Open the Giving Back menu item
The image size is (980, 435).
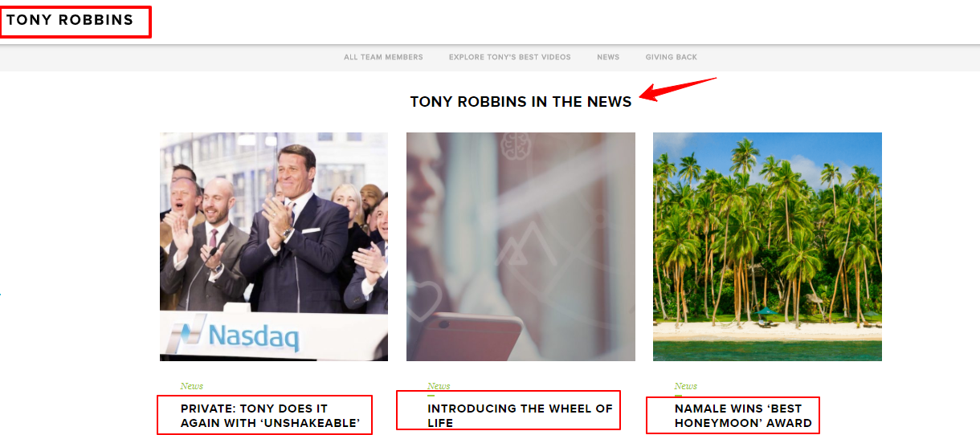coord(672,57)
